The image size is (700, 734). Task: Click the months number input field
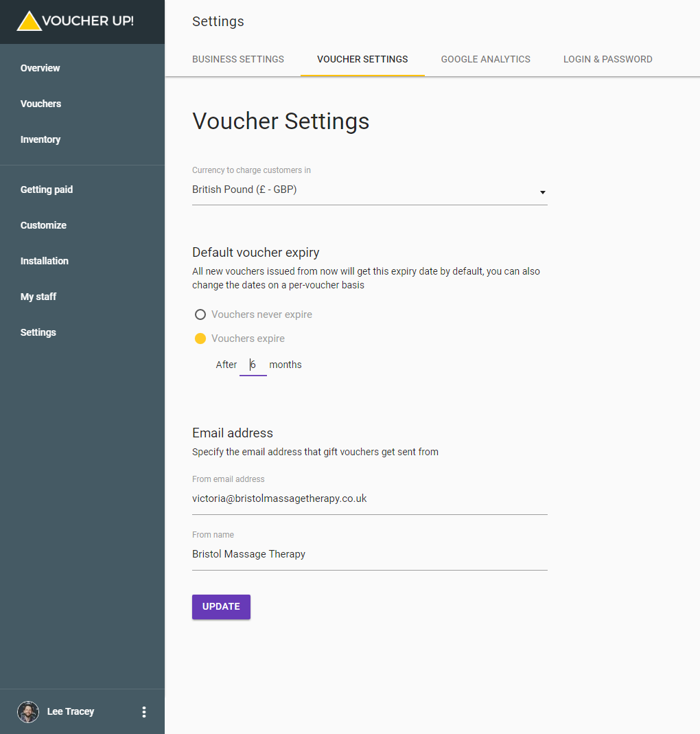[x=253, y=364]
